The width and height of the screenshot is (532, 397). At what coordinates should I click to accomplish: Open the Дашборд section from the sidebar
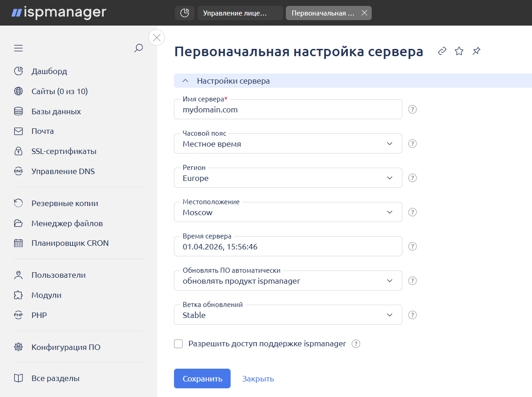click(x=48, y=71)
